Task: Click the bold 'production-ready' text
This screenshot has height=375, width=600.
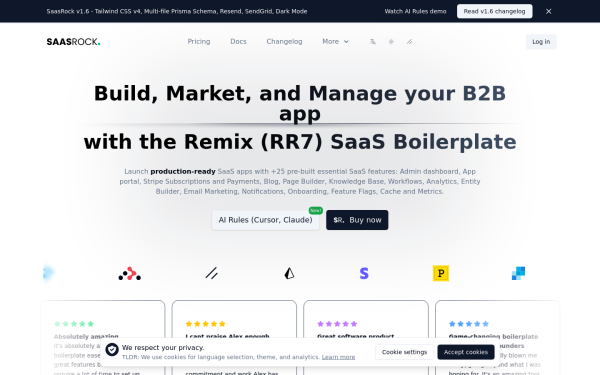Action: pos(183,171)
